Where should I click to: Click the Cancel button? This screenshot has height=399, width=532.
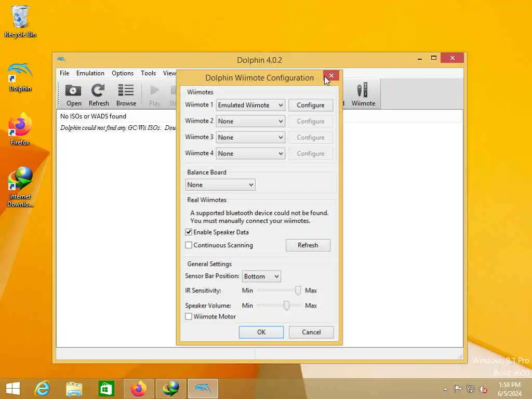pyautogui.click(x=311, y=332)
